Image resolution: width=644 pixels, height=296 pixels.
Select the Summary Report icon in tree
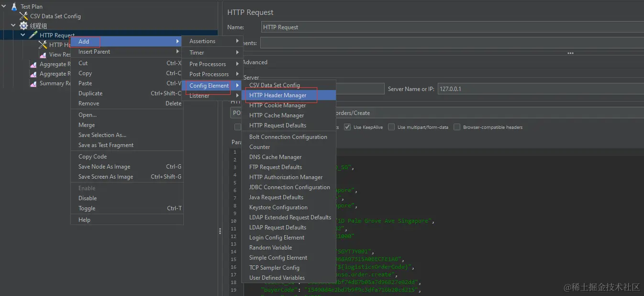(33, 83)
